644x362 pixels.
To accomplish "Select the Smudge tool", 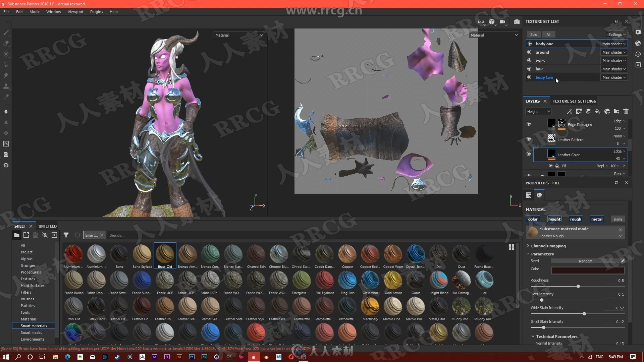I will (x=6, y=75).
